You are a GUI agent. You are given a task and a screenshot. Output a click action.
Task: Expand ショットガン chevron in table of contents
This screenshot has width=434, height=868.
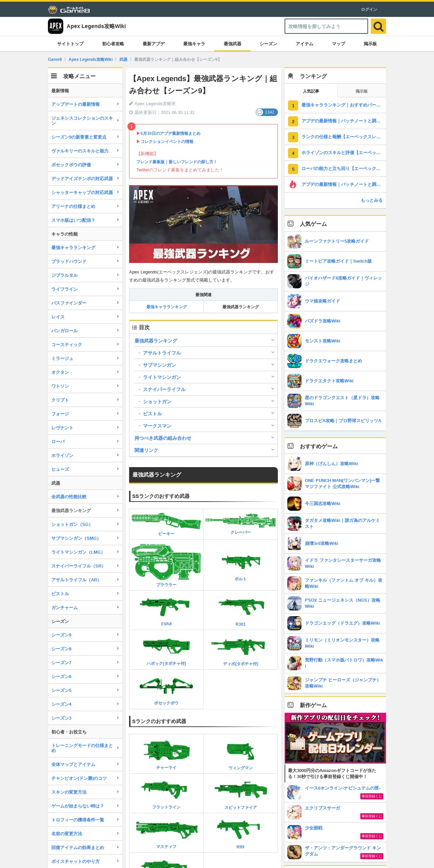[272, 401]
